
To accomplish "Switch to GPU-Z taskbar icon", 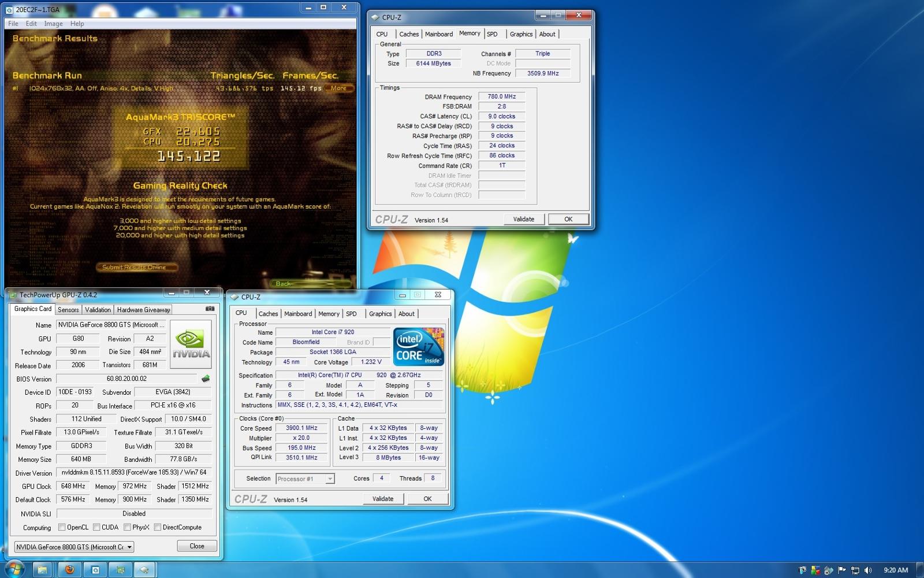I will (121, 570).
